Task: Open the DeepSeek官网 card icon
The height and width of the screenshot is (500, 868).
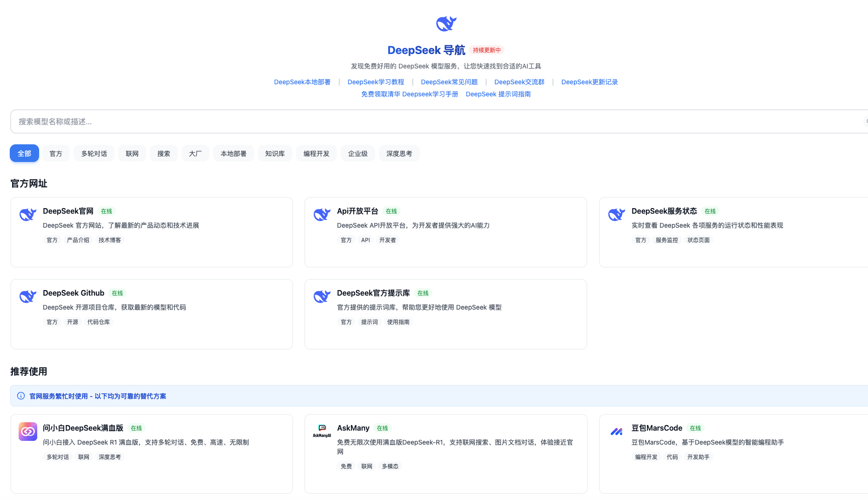Action: pyautogui.click(x=28, y=214)
